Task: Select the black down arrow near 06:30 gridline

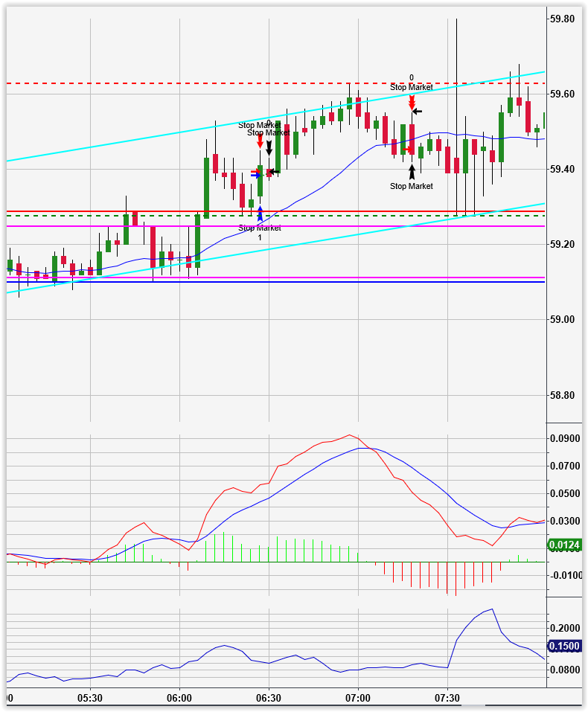Action: pyautogui.click(x=269, y=147)
